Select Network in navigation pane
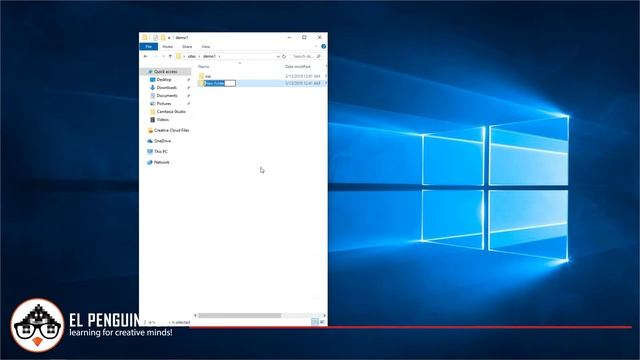 [x=162, y=162]
